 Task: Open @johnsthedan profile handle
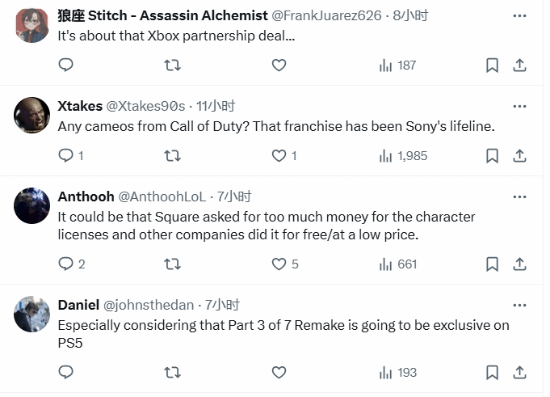tap(148, 305)
